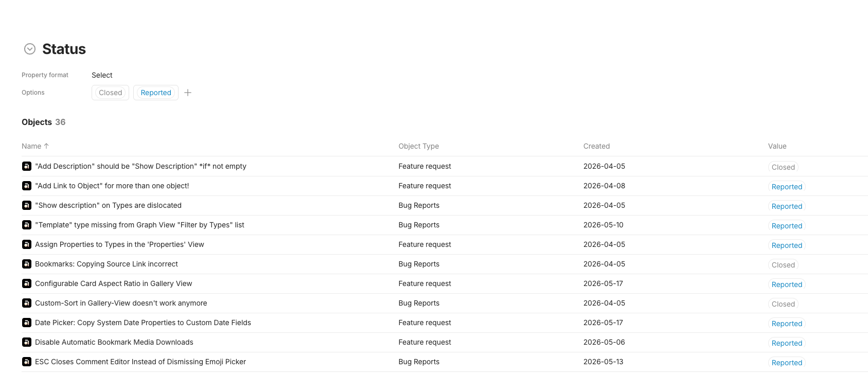Click the Created column header
The width and height of the screenshot is (868, 374).
click(x=597, y=146)
